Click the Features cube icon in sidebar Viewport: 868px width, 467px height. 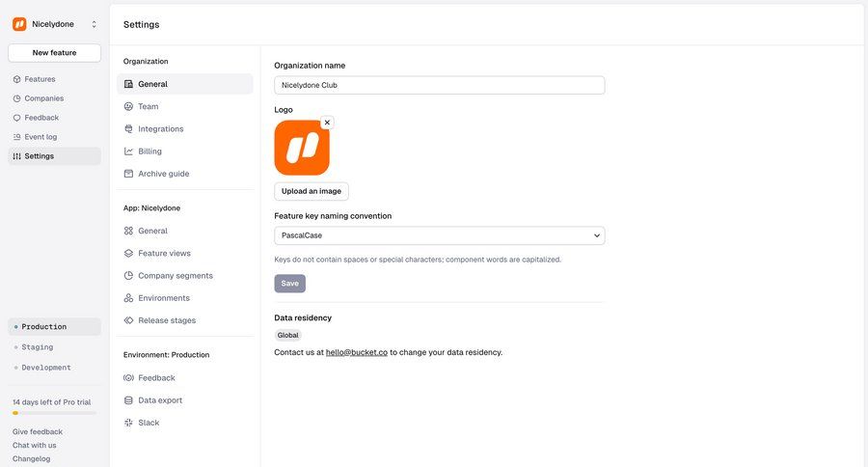pos(16,79)
